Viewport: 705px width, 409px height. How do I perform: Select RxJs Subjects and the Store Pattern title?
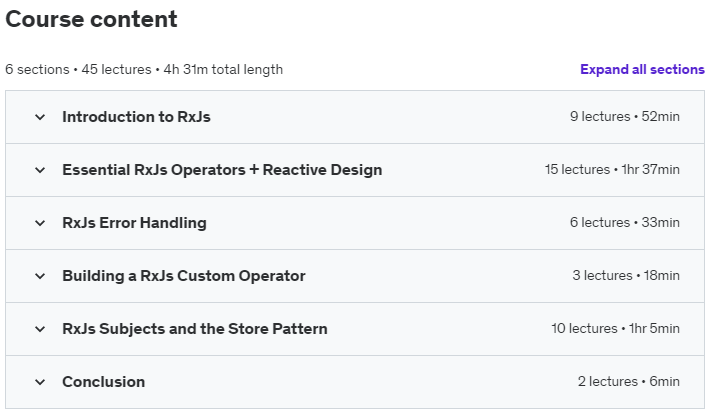[x=195, y=329]
